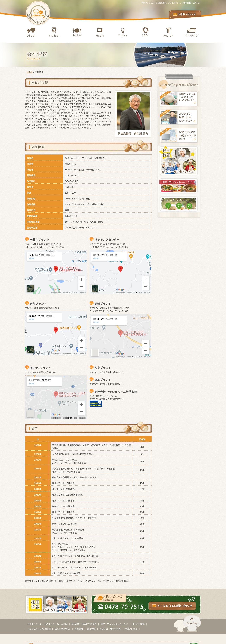Viewport: 226px width, 644px height.
Task: Zoom out on the 岩部プラント map
Action: [x=81, y=348]
